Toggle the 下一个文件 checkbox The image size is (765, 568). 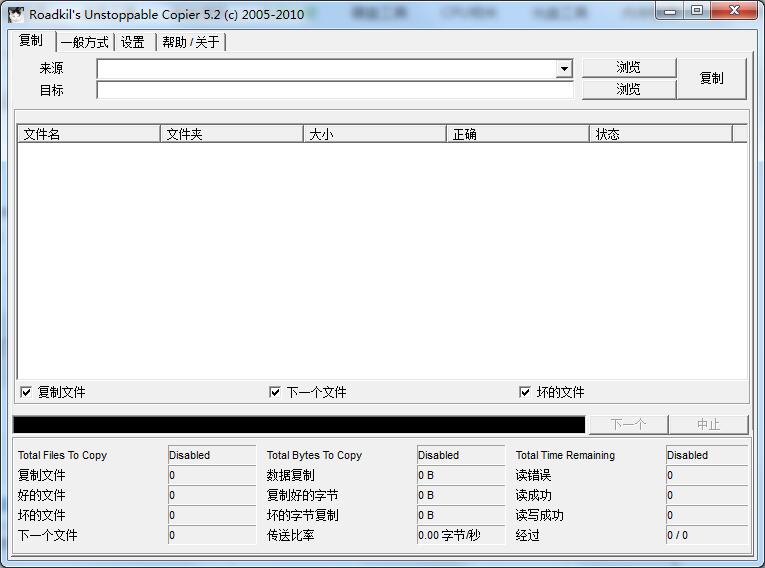pos(275,392)
